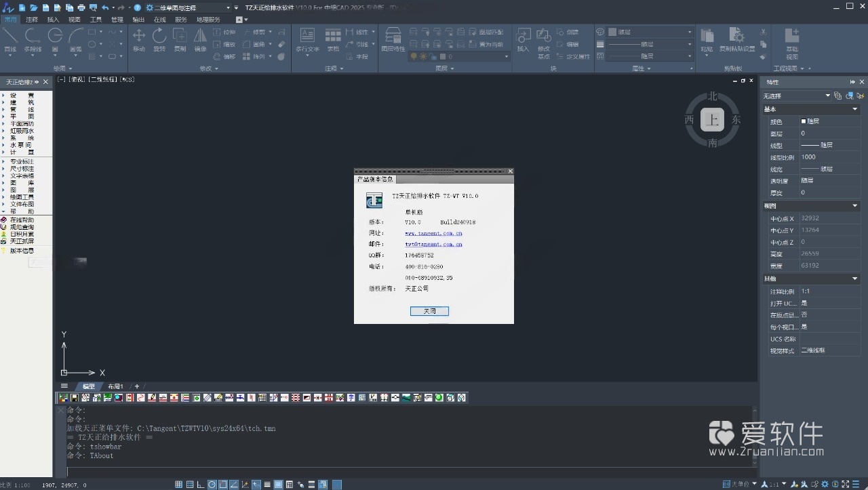Image resolution: width=868 pixels, height=490 pixels.
Task: Click the Print icon in quick access bar
Action: coord(81,7)
